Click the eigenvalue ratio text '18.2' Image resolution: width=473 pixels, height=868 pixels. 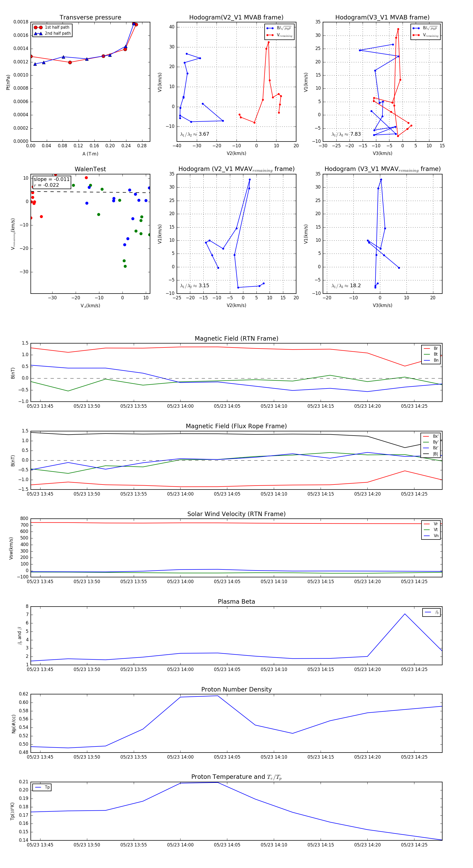coord(355,286)
